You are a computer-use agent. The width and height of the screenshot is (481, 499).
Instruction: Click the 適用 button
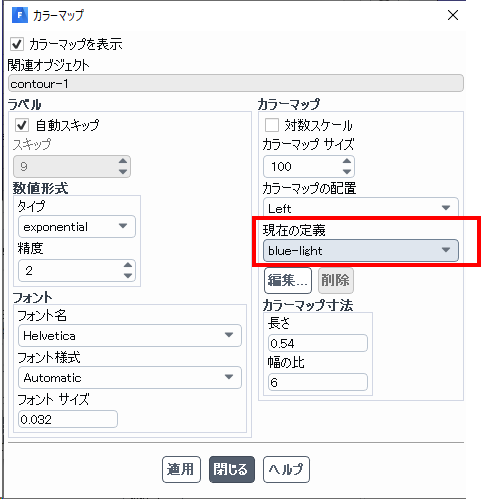coord(181,469)
